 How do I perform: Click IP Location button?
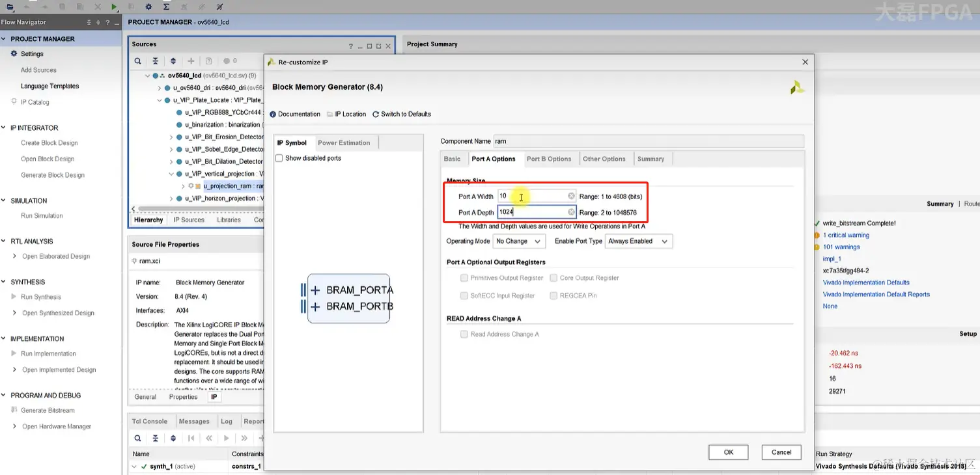346,115
